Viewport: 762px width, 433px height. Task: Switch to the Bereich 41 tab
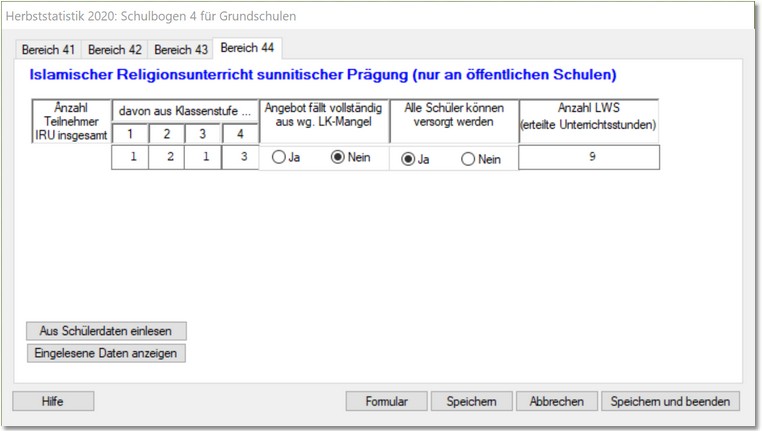(49, 49)
